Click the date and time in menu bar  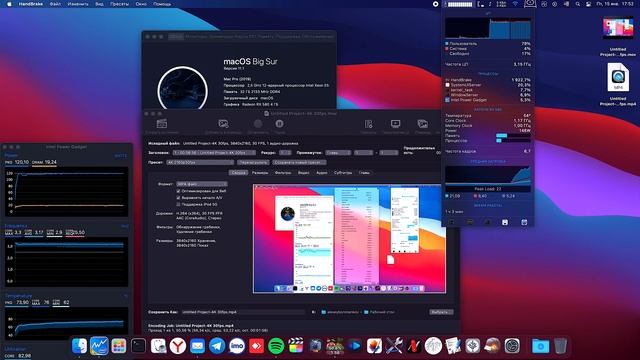615,4
